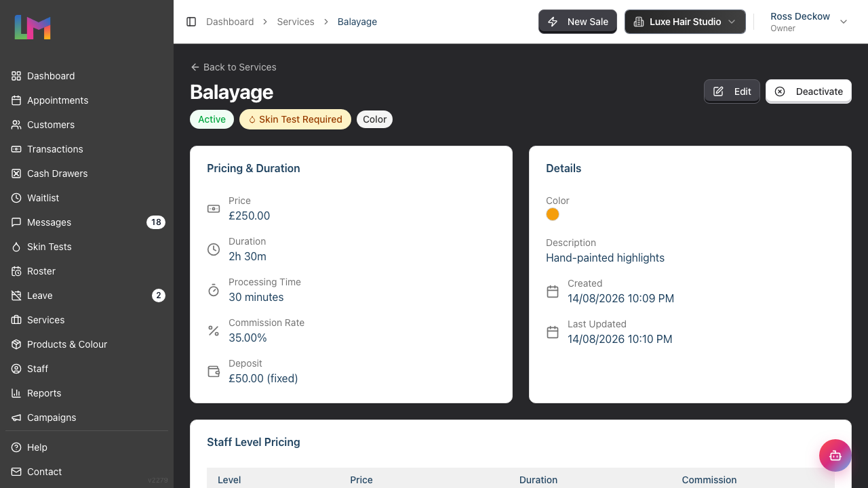Click the Commission Rate percent icon
The image size is (868, 488).
[214, 331]
